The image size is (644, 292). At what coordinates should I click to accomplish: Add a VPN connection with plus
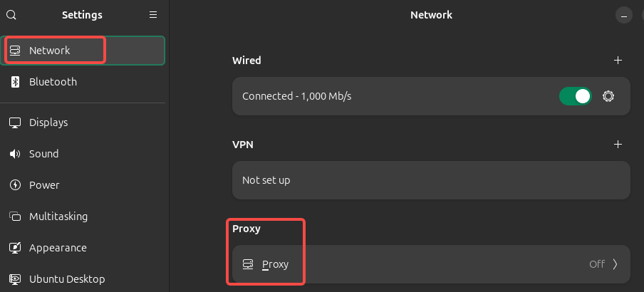(618, 145)
